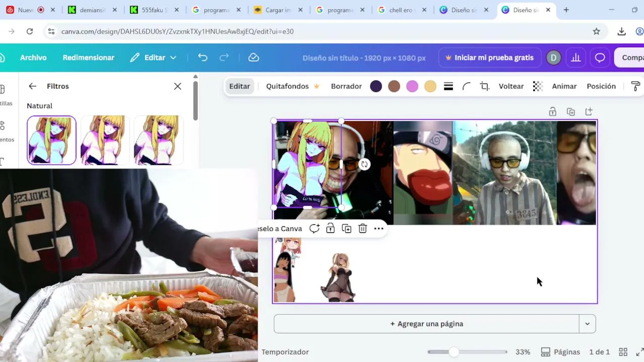Open the analytics chart icon
This screenshot has width=644, height=362.
576,58
